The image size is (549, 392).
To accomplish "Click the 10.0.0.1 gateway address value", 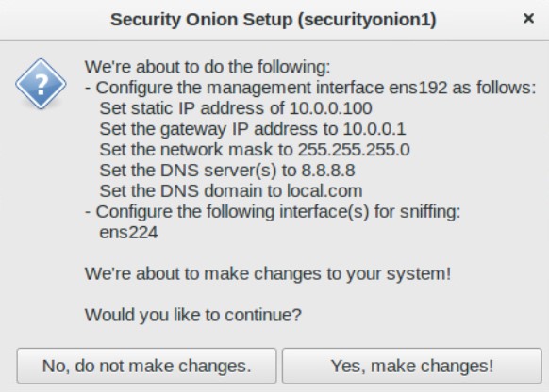I will (374, 129).
